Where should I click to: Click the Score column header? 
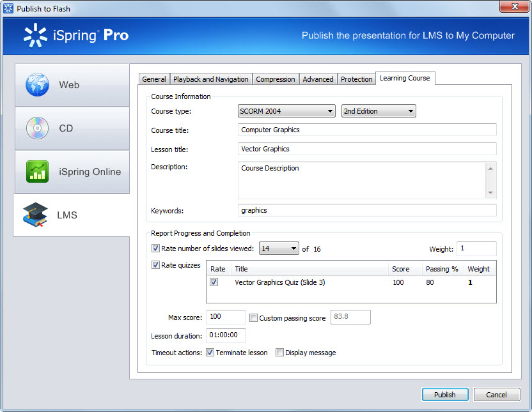405,269
